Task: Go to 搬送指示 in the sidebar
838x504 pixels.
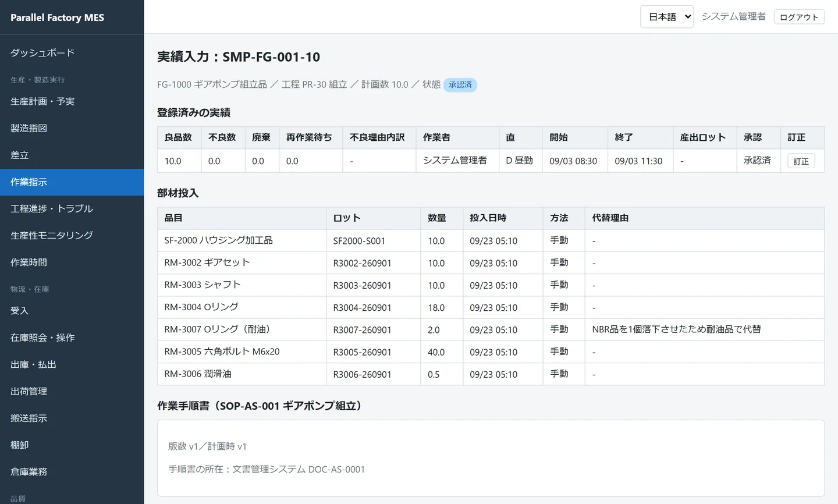Action: (x=72, y=418)
